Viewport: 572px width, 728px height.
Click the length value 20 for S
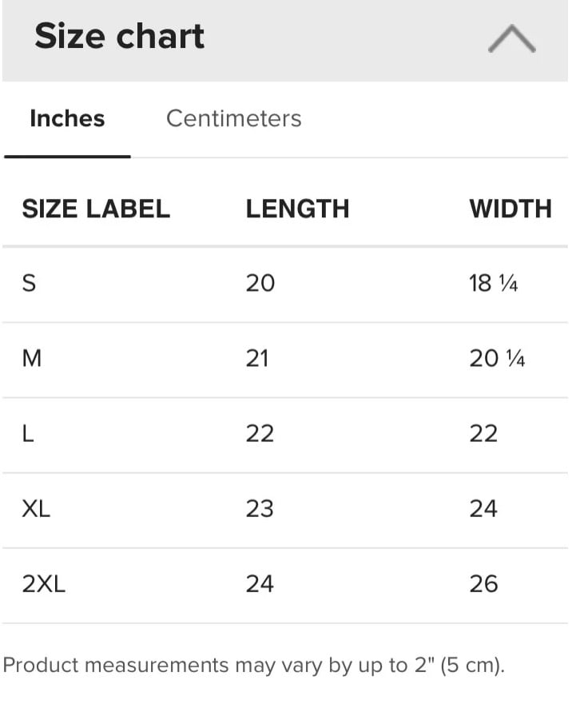260,284
